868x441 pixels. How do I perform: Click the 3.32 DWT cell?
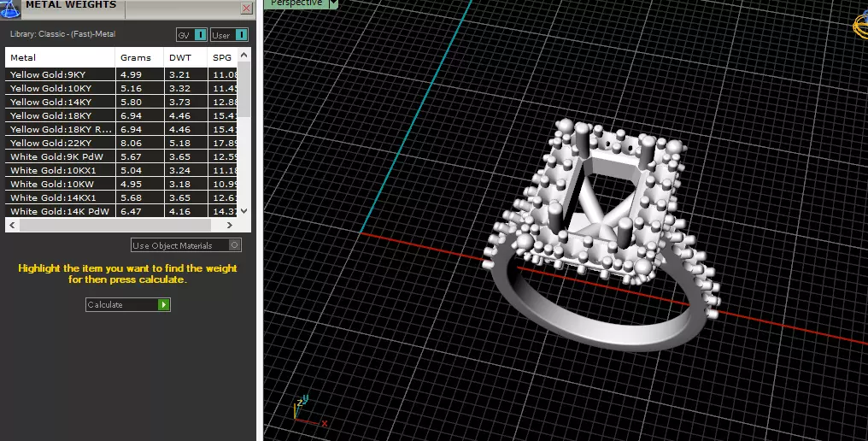click(185, 88)
